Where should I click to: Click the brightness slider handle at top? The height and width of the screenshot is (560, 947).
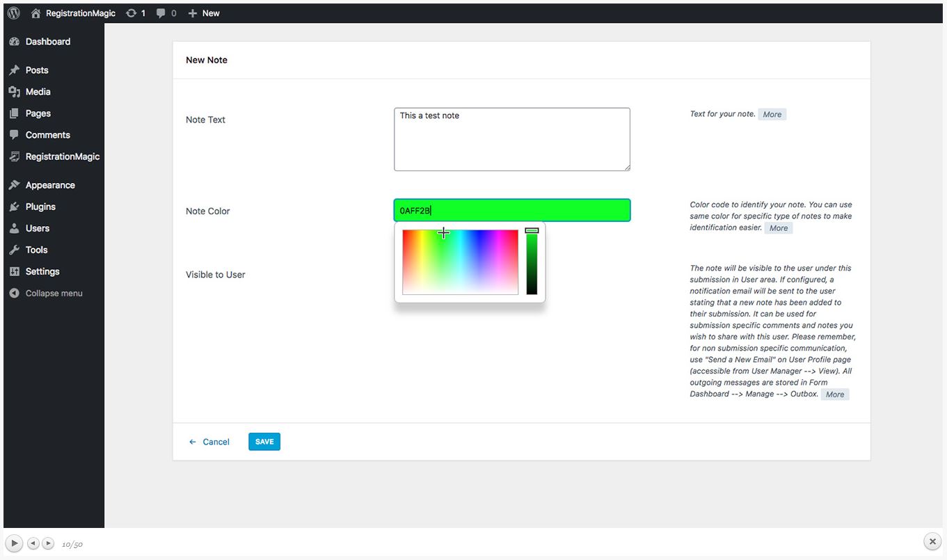pos(532,230)
